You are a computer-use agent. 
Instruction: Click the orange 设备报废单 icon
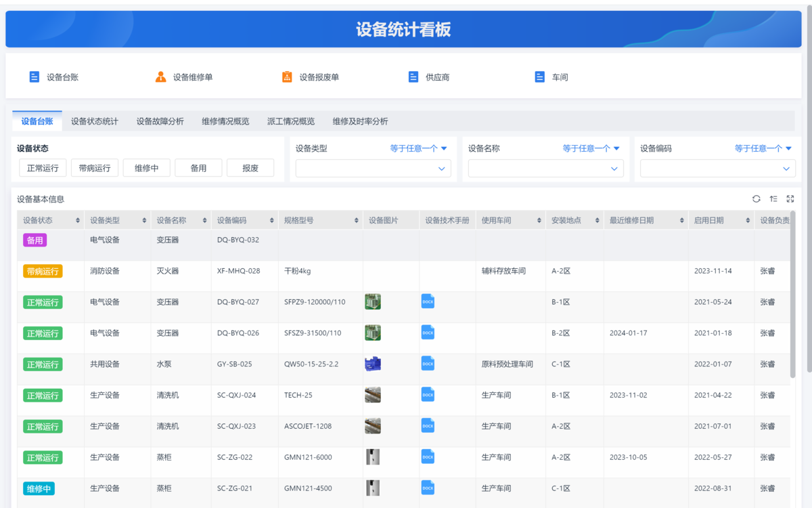287,77
